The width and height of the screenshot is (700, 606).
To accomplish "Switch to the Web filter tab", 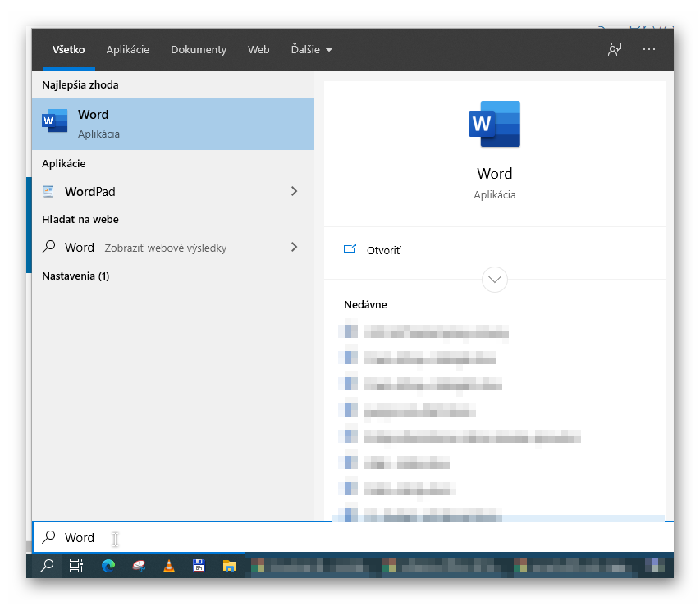I will (258, 49).
